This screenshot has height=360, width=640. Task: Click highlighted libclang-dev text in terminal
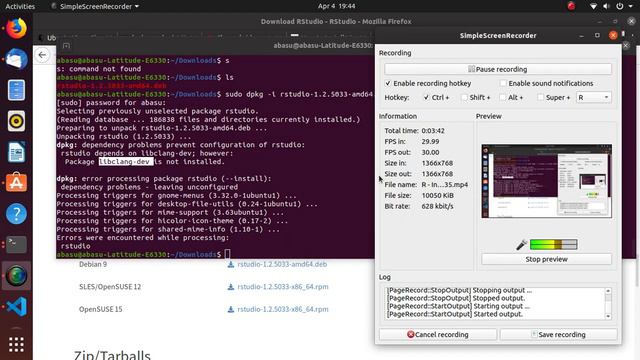pyautogui.click(x=126, y=162)
